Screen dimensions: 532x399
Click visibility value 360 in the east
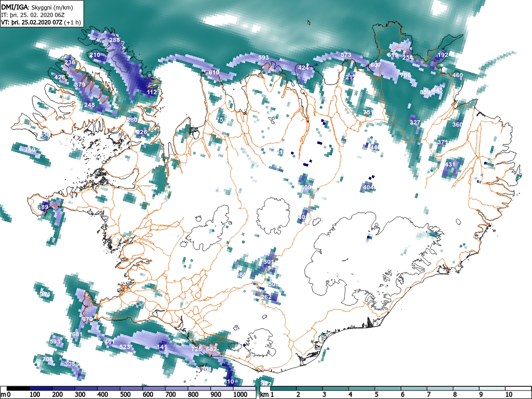[458, 124]
